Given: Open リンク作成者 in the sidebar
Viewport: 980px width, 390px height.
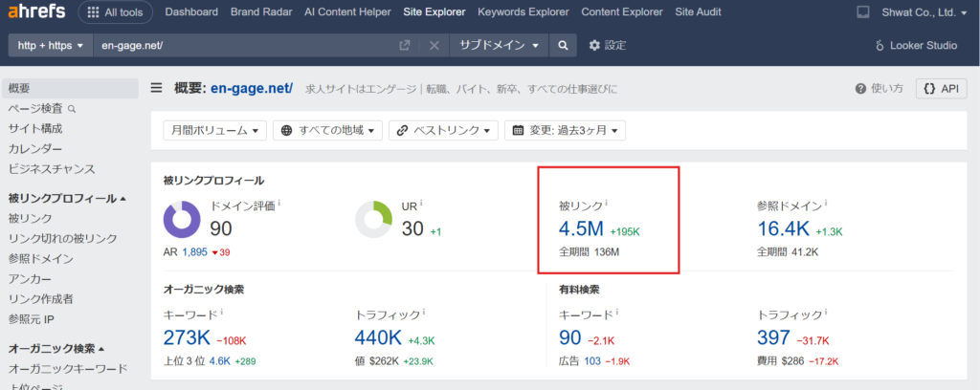Looking at the screenshot, I should click(40, 298).
